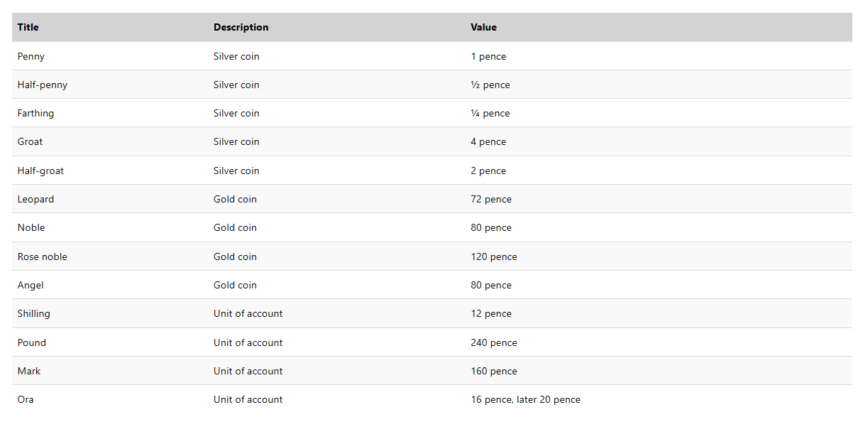Click the Description column header
The height and width of the screenshot is (422, 868).
pos(241,27)
